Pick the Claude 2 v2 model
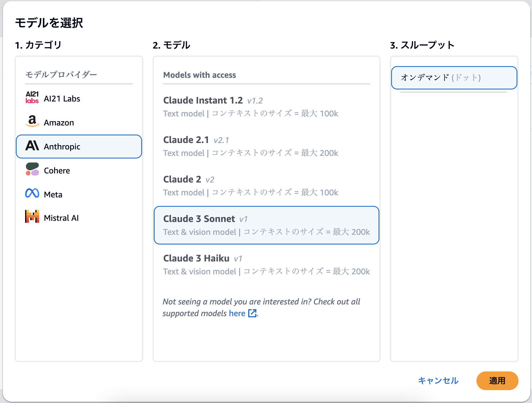Image resolution: width=532 pixels, height=403 pixels. coord(267,186)
